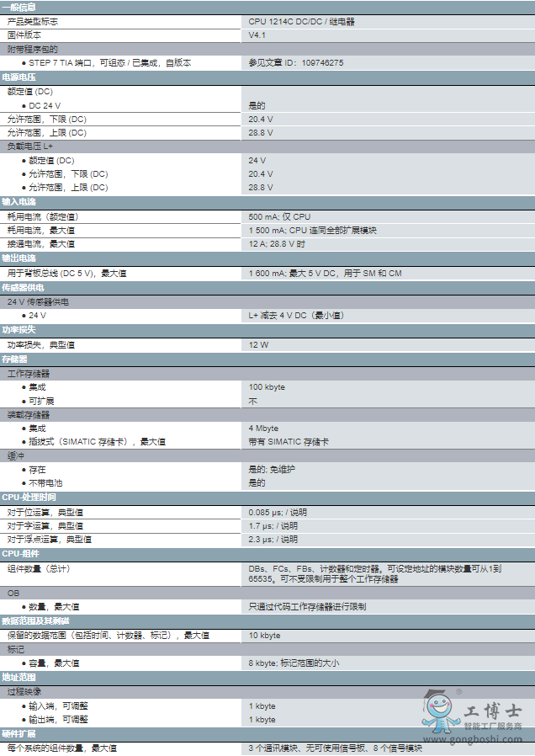
Task: Click the 硬件扩展 section header
Action: coord(19,734)
